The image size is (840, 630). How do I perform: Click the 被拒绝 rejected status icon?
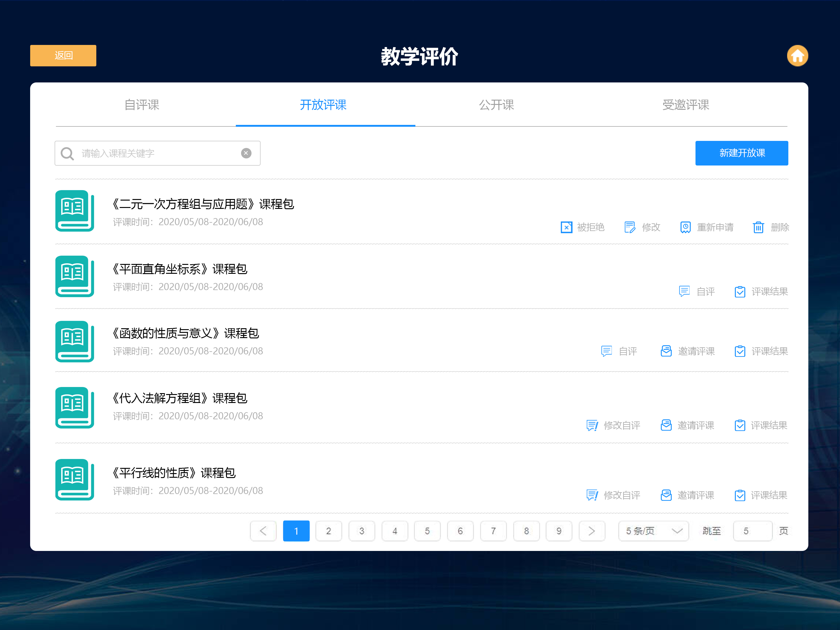click(x=566, y=227)
